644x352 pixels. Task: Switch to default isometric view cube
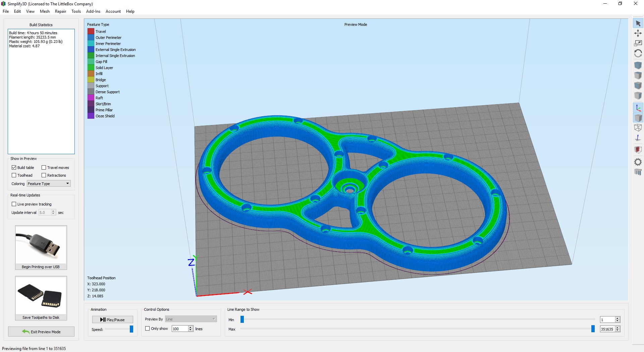click(x=638, y=65)
